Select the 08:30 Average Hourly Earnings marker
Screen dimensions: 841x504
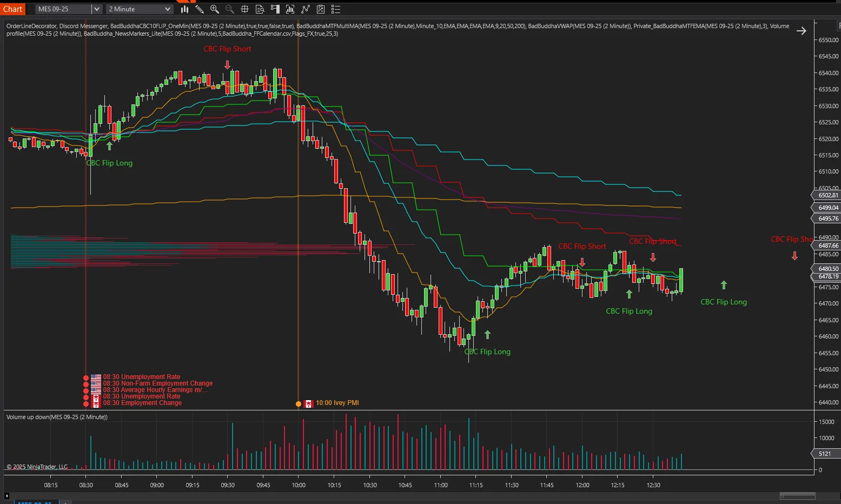[x=155, y=390]
